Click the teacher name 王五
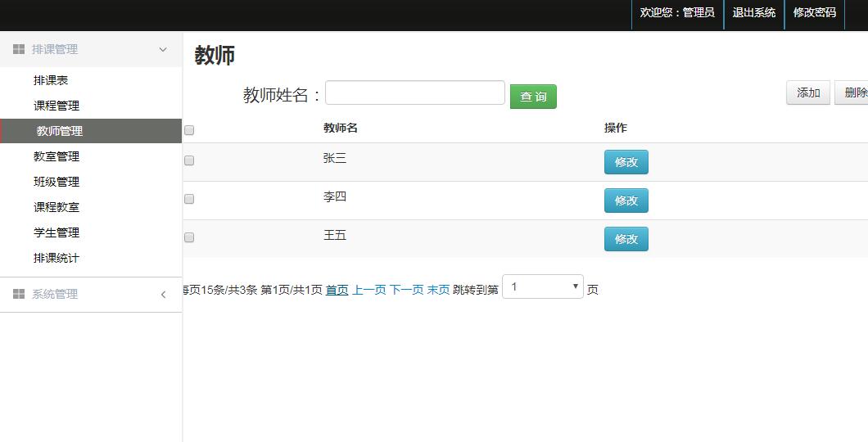 tap(335, 235)
